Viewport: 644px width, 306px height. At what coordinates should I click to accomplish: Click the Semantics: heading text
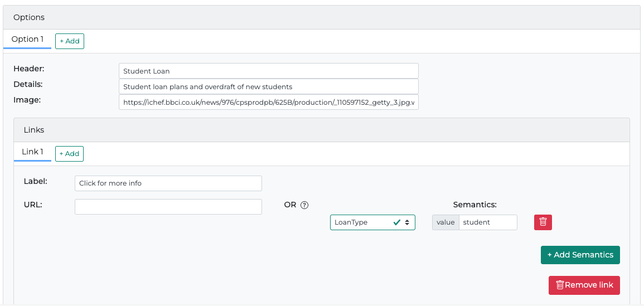[x=474, y=205]
